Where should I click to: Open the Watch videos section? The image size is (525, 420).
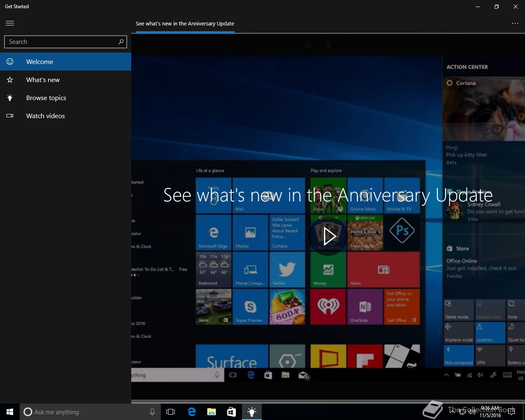click(x=66, y=116)
